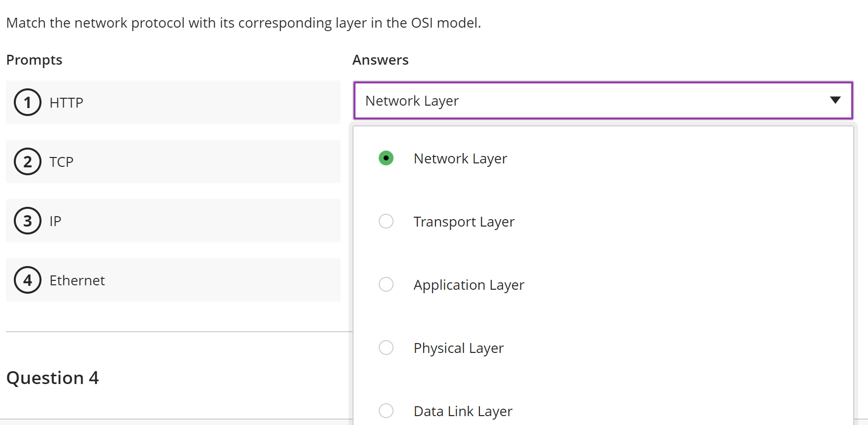
Task: Click the currently selected Network Layer option
Action: coord(460,158)
